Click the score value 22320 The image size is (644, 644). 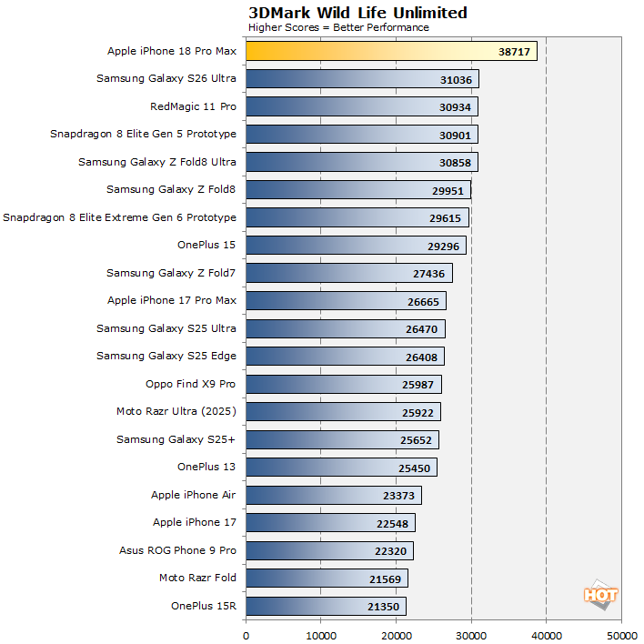tap(390, 551)
